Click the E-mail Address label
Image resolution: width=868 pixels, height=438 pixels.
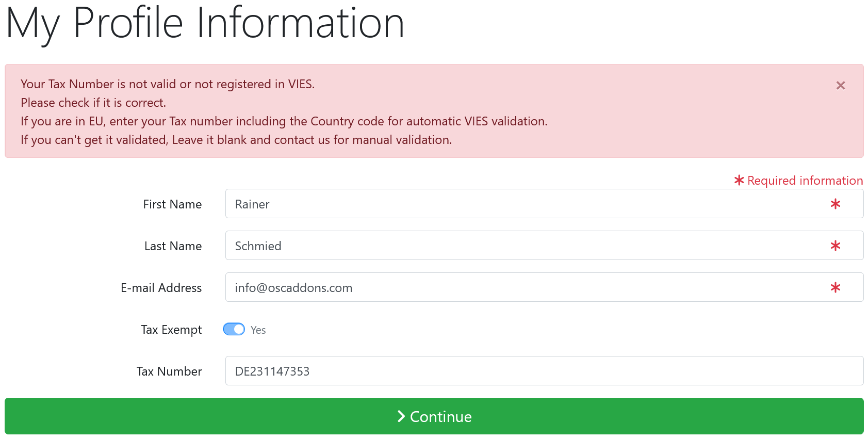pos(161,288)
